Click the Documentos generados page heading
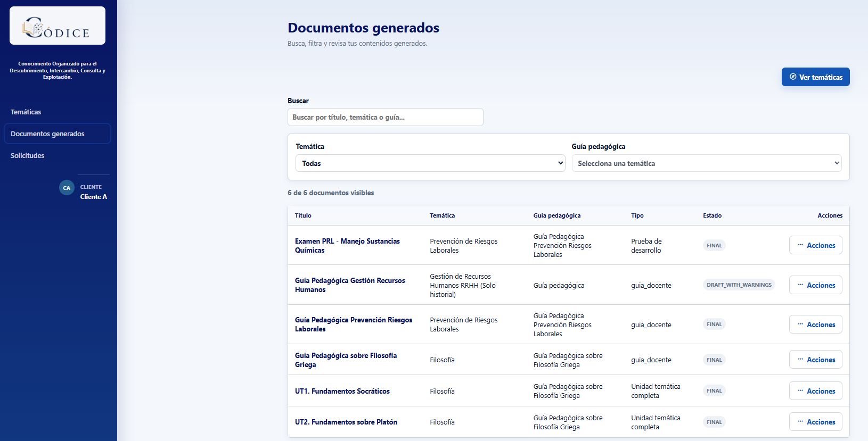 (364, 28)
